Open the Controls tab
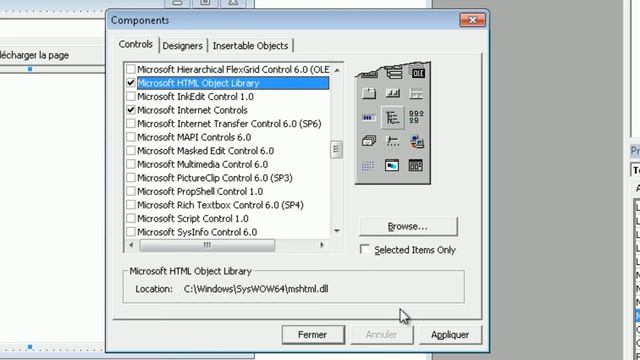Viewport: 640px width, 360px height. click(136, 44)
